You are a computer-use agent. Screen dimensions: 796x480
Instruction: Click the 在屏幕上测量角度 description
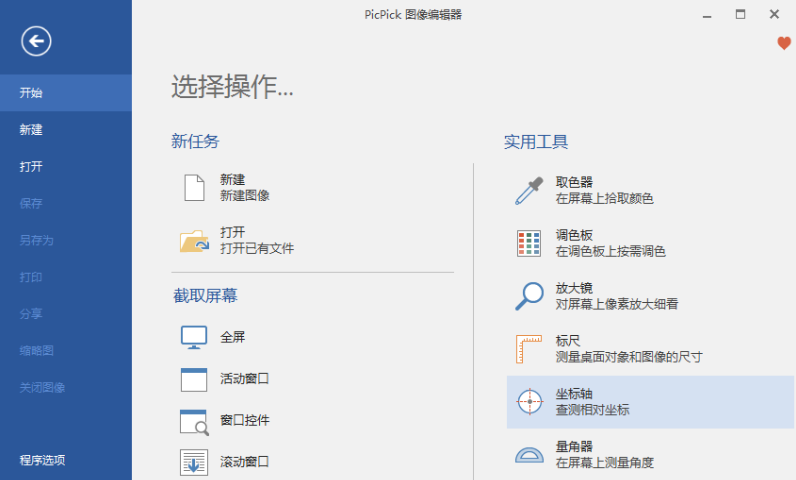tap(605, 463)
